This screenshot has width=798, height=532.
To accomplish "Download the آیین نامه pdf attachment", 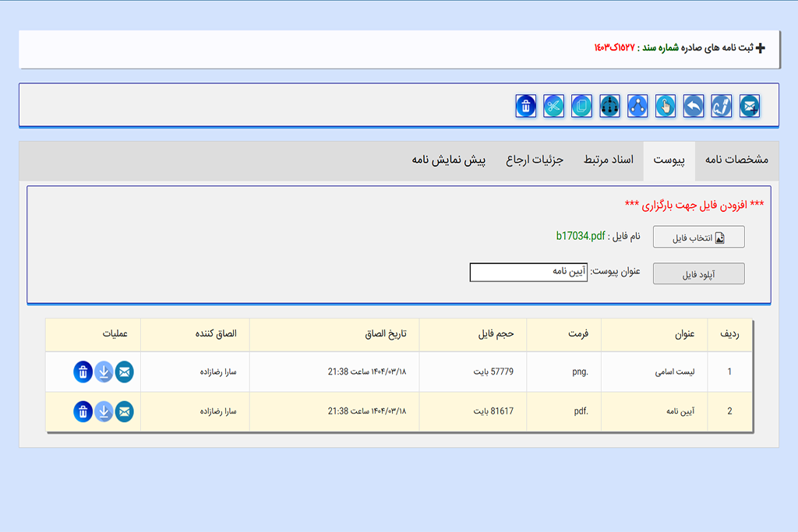I will 104,412.
